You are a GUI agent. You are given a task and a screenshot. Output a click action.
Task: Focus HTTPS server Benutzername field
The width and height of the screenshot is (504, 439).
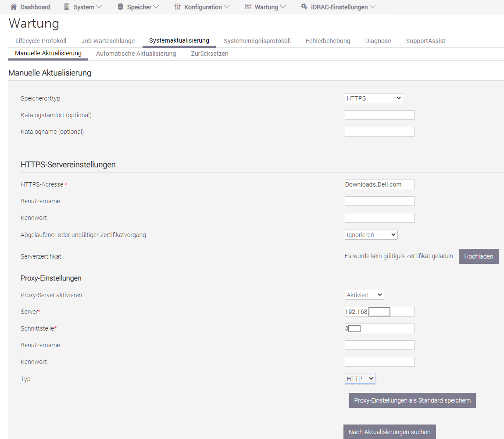(379, 202)
